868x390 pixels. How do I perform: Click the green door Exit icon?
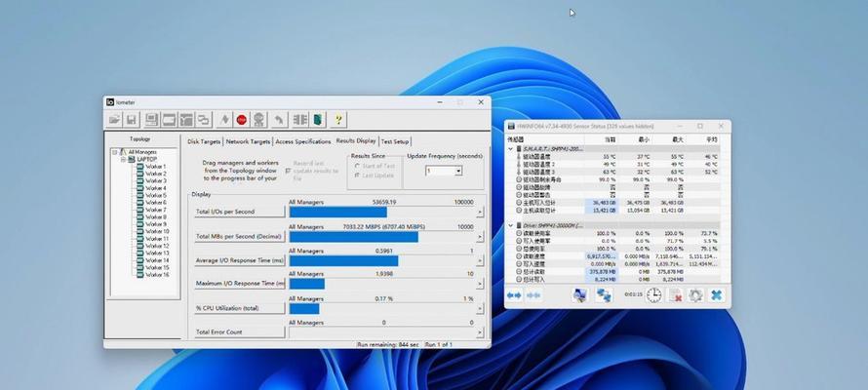point(317,120)
